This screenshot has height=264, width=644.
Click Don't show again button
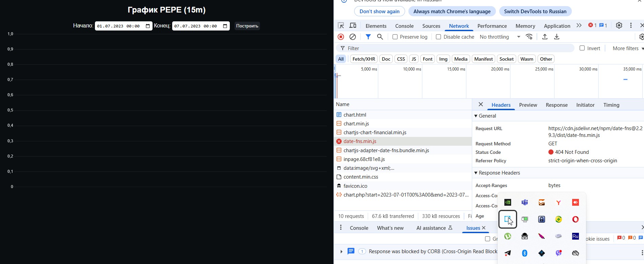pyautogui.click(x=379, y=11)
